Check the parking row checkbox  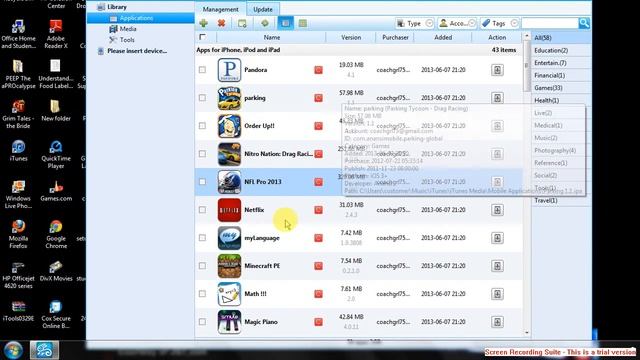pos(202,98)
